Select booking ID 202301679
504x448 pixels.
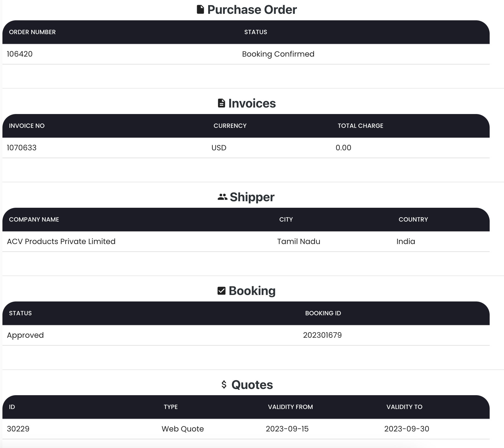[x=322, y=335]
